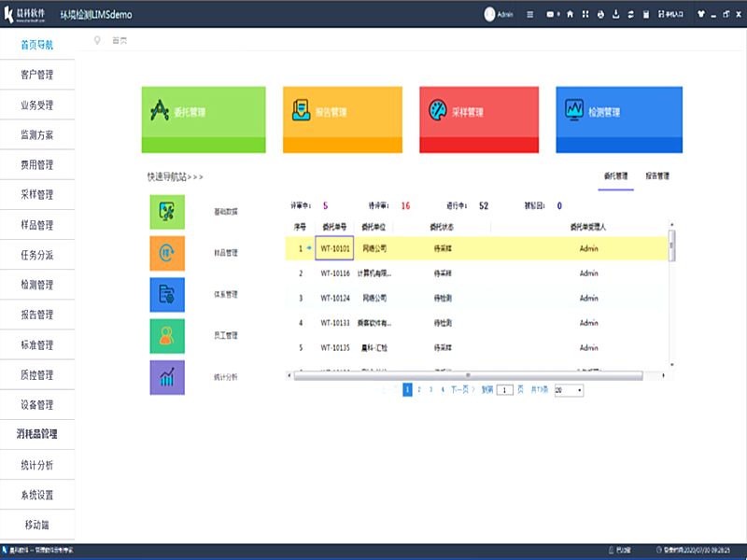747x560 pixels.
Task: Open the 样品管理 orange quick navigation icon
Action: tap(167, 253)
